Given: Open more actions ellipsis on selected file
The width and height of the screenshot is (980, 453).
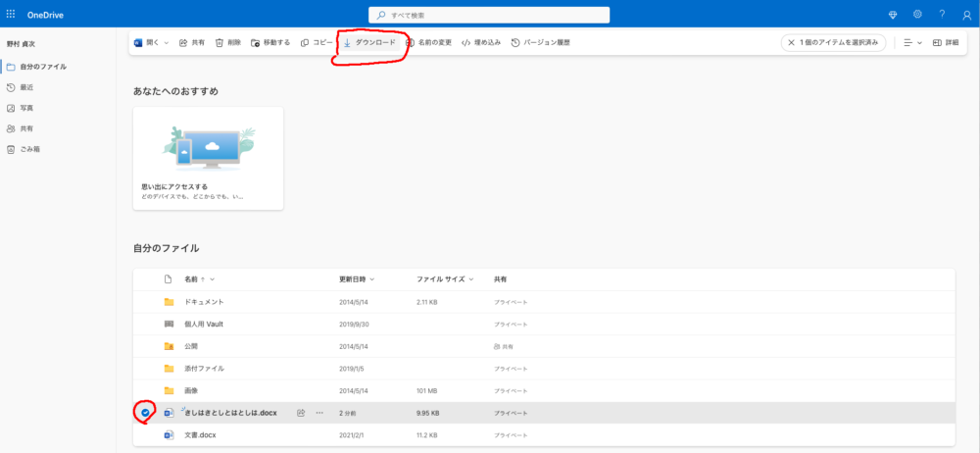Looking at the screenshot, I should click(x=318, y=413).
